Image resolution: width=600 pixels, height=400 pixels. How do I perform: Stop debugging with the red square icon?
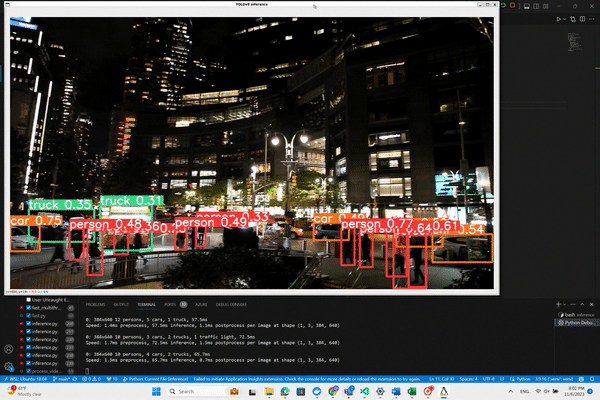512,5
